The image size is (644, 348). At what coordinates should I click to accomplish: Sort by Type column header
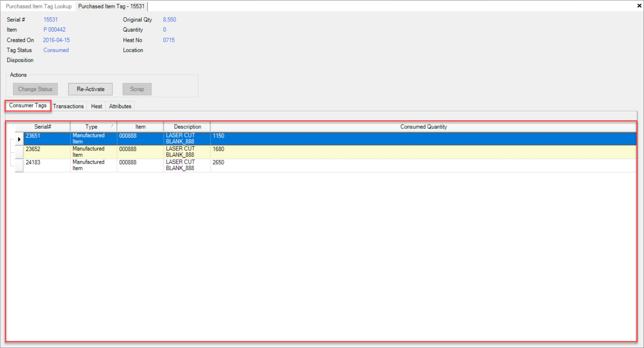click(x=93, y=127)
